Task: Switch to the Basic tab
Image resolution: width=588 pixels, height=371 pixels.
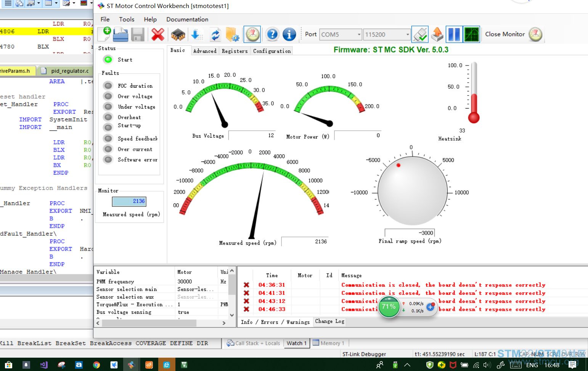Action: coord(178,50)
